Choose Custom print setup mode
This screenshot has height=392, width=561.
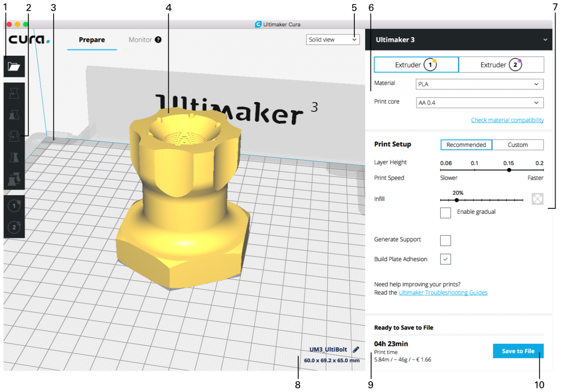point(518,145)
